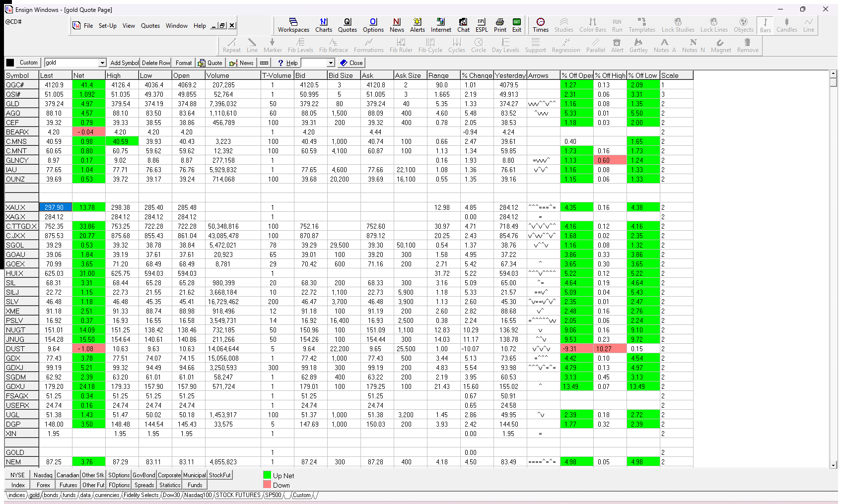Select the XAU.X last price cell
Image resolution: width=842 pixels, height=504 pixels.
pos(55,207)
